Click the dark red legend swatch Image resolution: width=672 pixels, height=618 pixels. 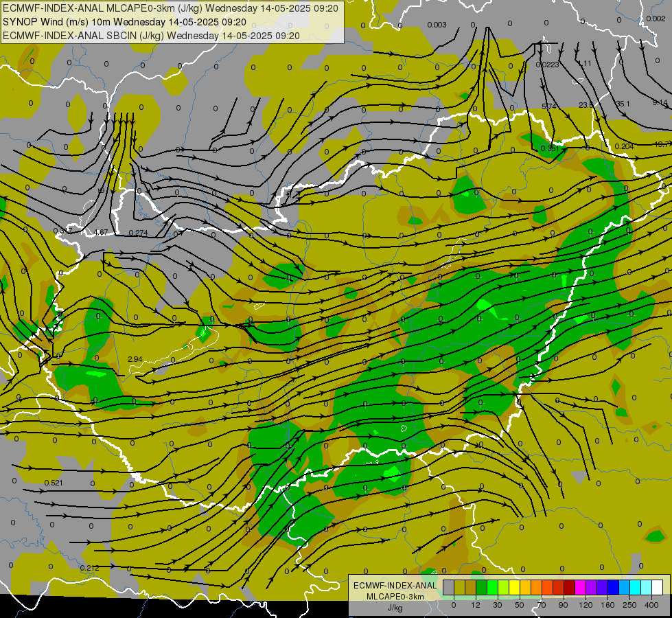point(570,587)
